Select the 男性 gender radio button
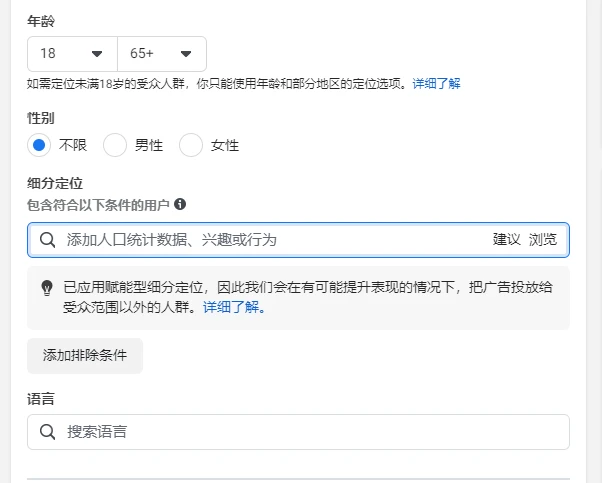This screenshot has height=483, width=602. pos(115,145)
